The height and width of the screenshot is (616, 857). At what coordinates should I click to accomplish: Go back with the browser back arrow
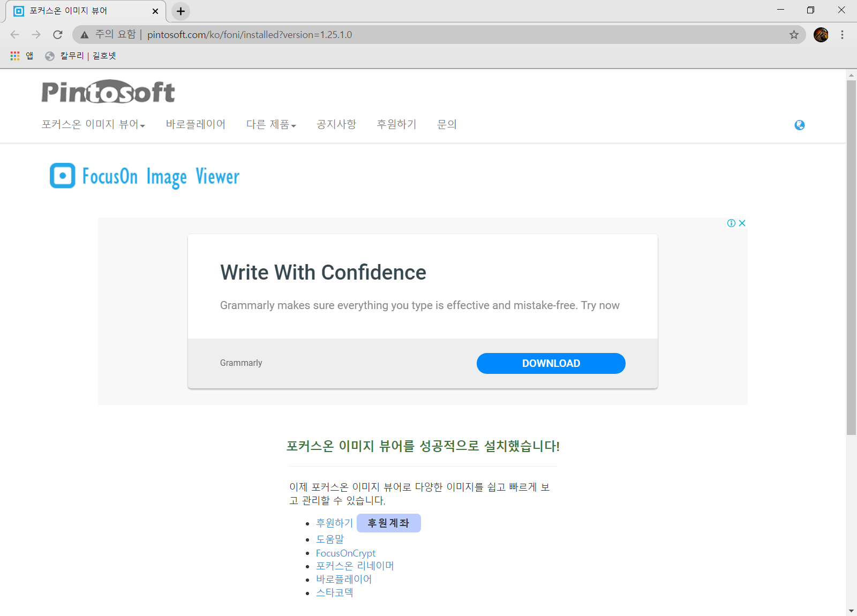tap(15, 35)
